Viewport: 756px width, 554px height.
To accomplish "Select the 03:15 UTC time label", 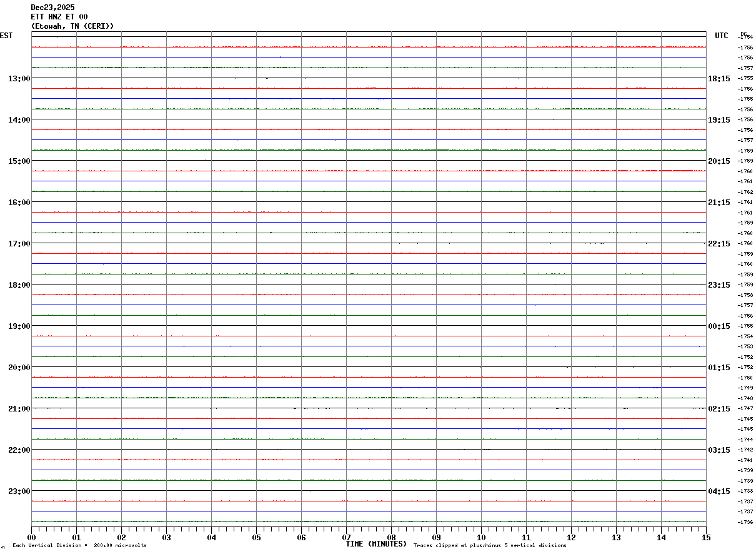I will (719, 450).
